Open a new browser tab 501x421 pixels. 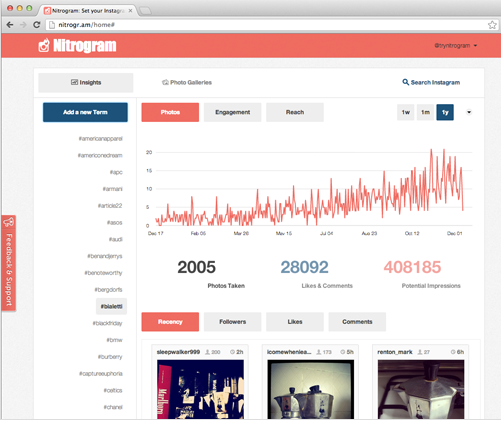pyautogui.click(x=145, y=11)
